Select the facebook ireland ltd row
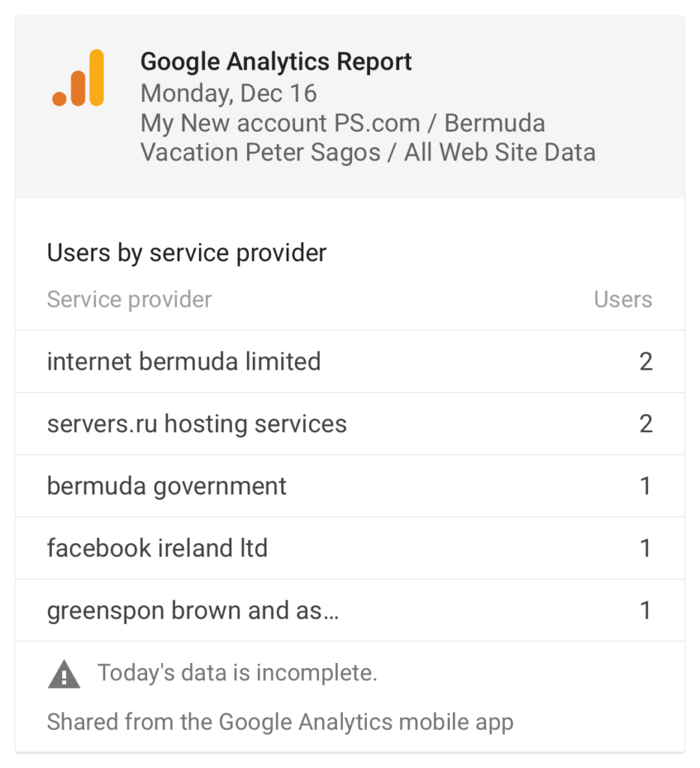Image resolution: width=700 pixels, height=768 pixels. (x=350, y=548)
